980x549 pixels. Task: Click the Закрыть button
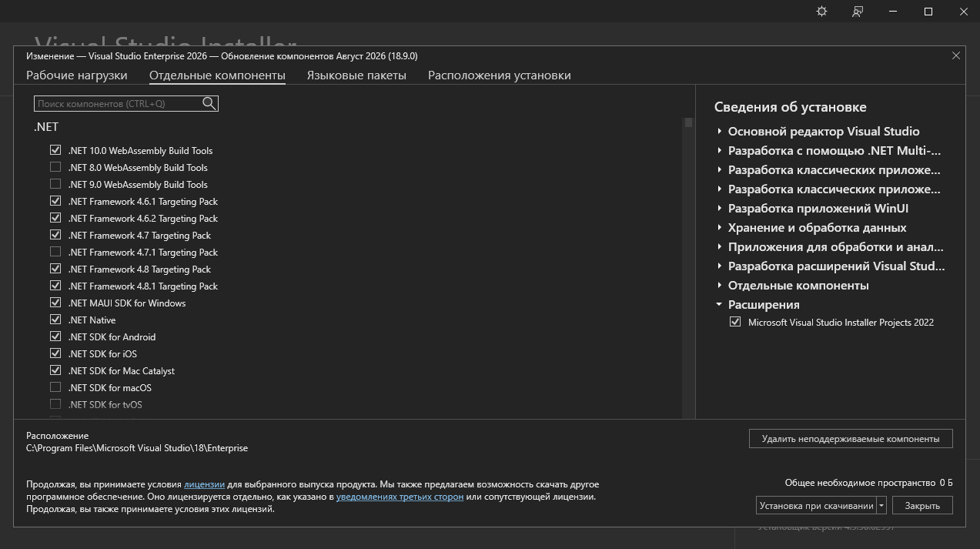922,505
